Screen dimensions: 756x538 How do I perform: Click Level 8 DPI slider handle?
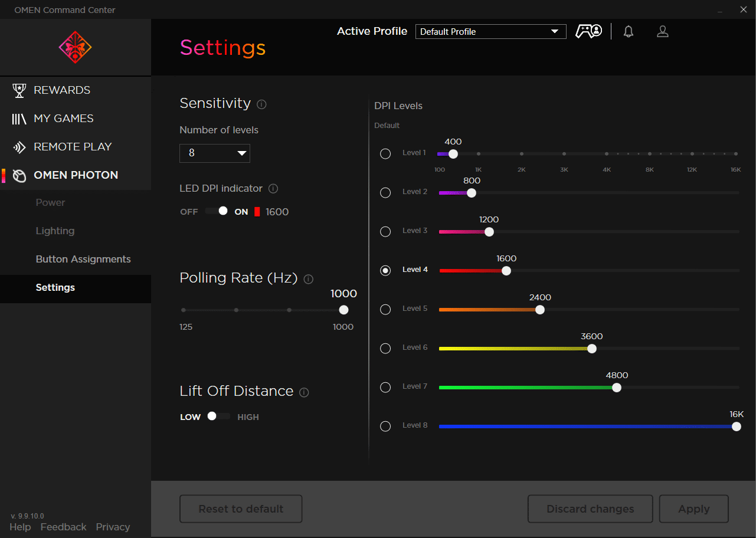[736, 427]
